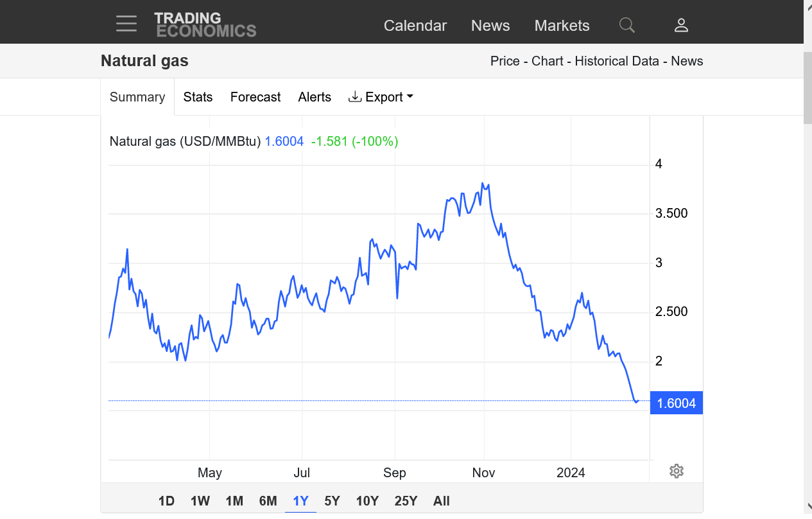Click the Sep label on time axis
This screenshot has height=519, width=812.
pos(395,473)
